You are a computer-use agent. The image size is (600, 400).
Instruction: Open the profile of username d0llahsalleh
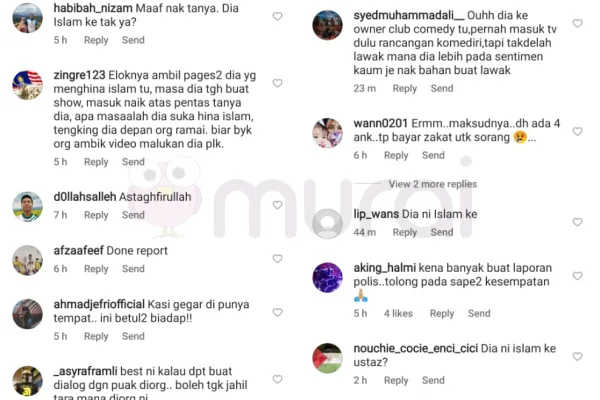click(85, 197)
